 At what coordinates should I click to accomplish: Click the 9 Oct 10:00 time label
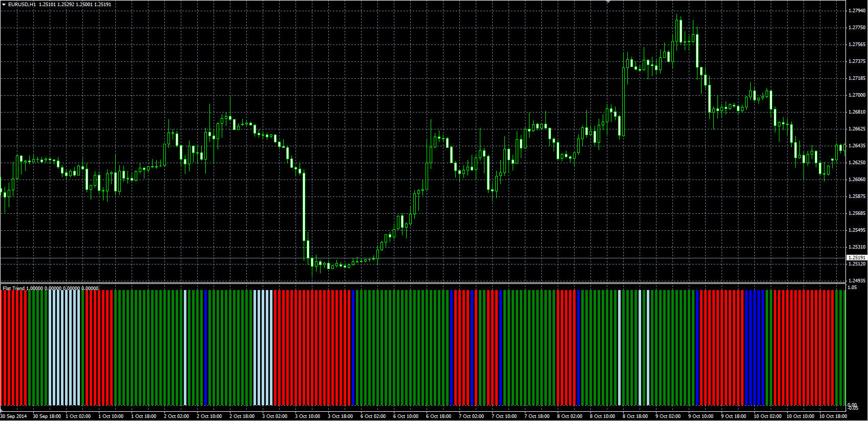701,416
